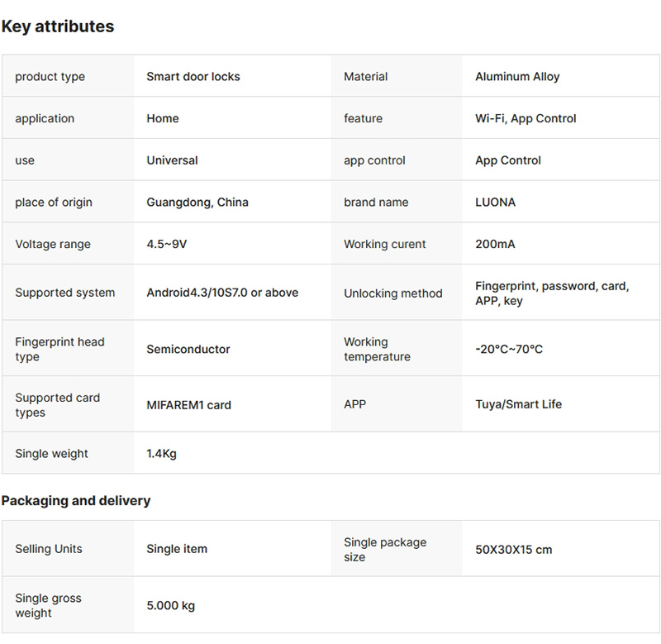
Task: Click the Wi-Fi, App Control feature value
Action: click(x=525, y=119)
